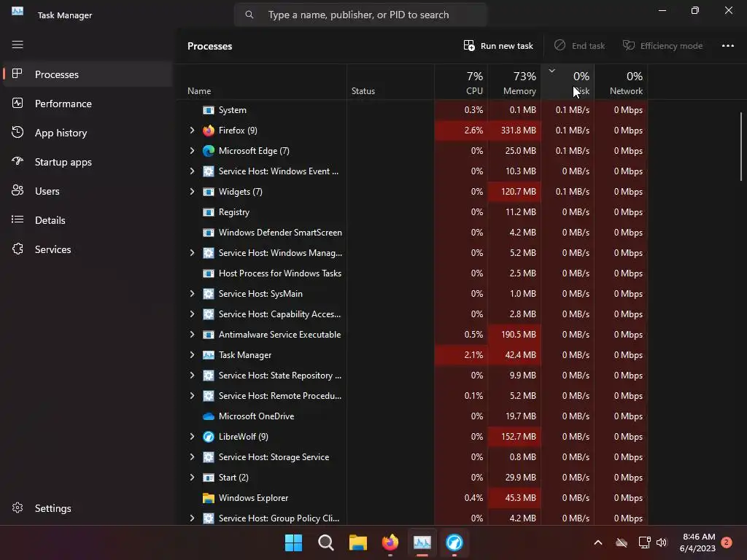Image resolution: width=747 pixels, height=560 pixels.
Task: Select the Firefox 331.8 MB memory cell
Action: tap(514, 131)
